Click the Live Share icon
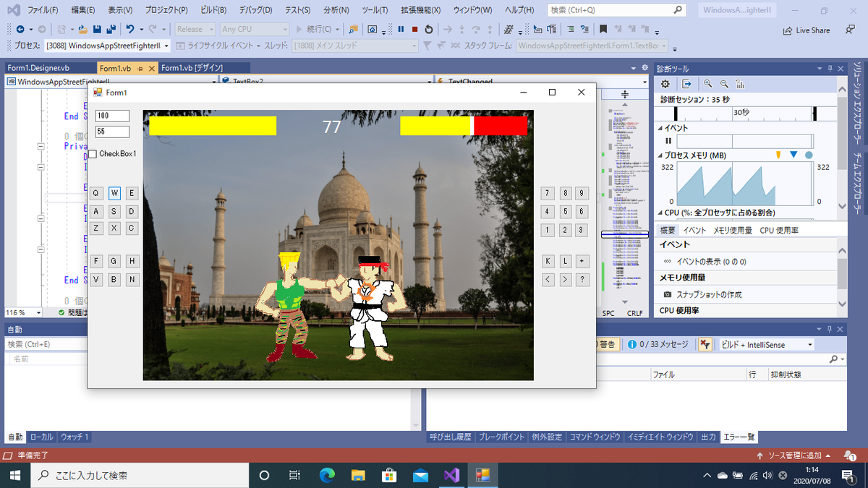Viewport: 868px width, 488px height. 788,30
